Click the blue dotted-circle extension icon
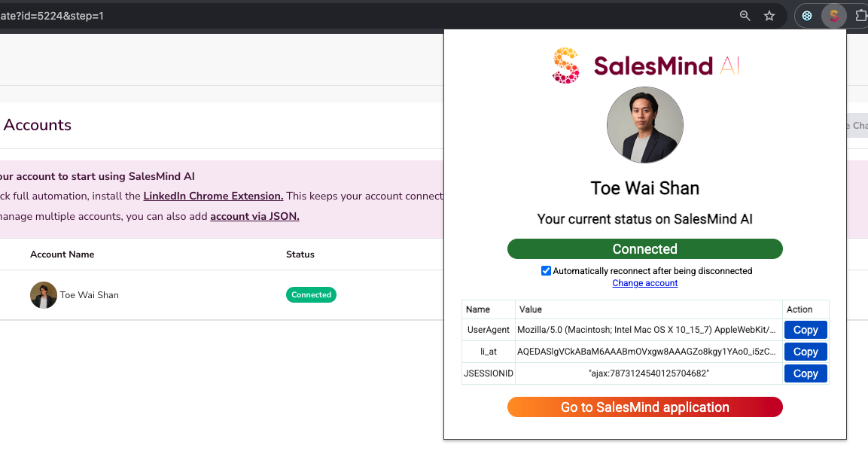 (807, 15)
